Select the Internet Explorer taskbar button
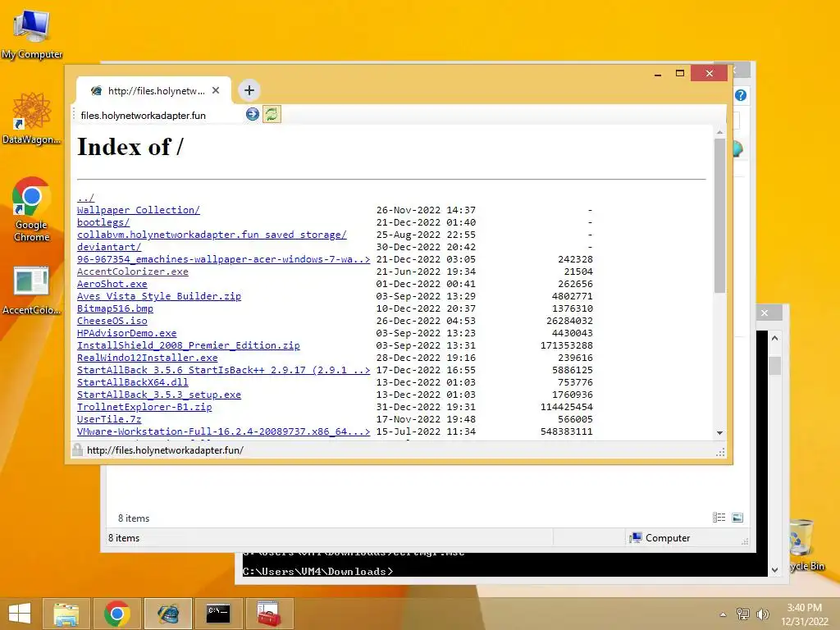840x630 pixels. 167,614
